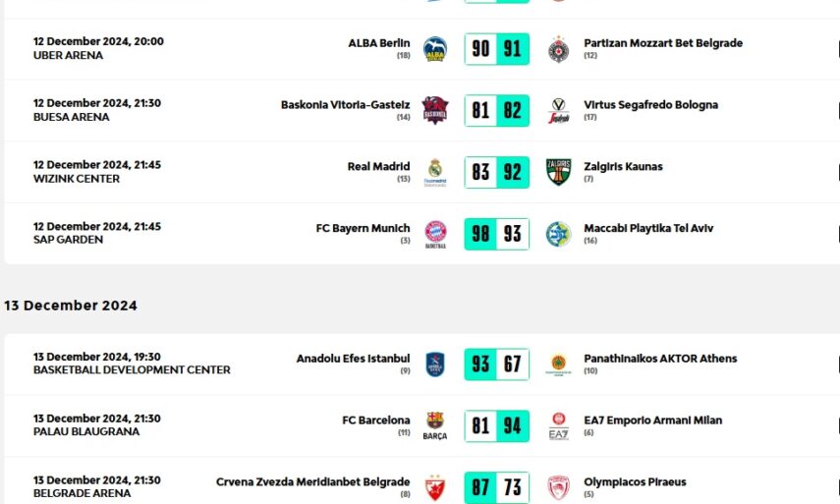The image size is (840, 504).
Task: Click the Olympiacos Piraeus logo
Action: point(558,487)
